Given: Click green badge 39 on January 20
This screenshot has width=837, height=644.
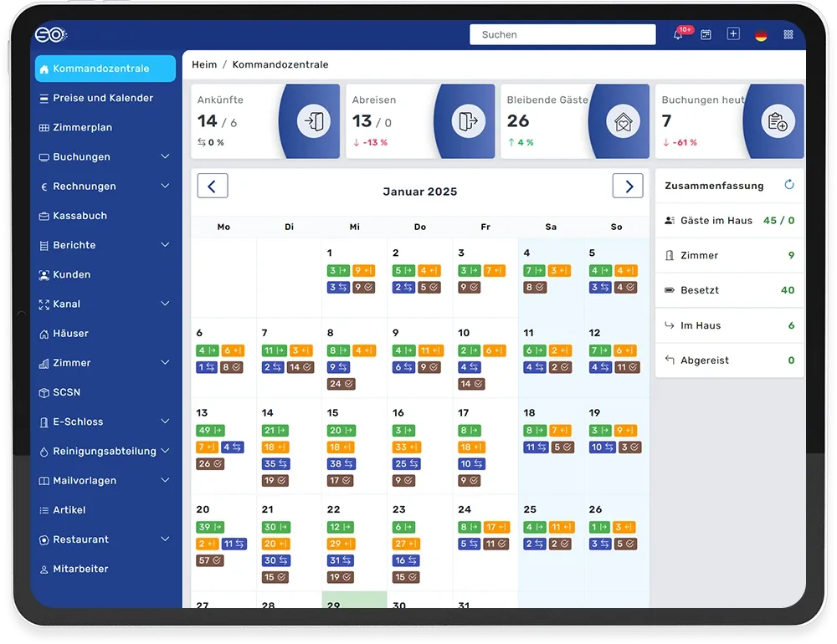Looking at the screenshot, I should 210,527.
